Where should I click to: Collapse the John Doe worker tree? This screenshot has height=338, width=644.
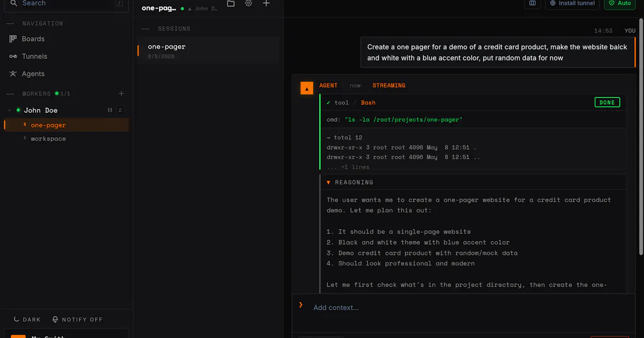coord(9,110)
